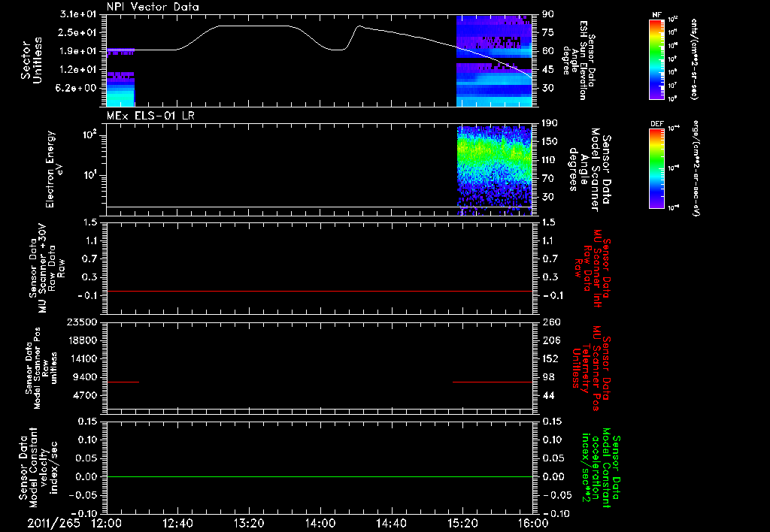This screenshot has height=532, width=770.
Task: Click the 90 degree sun elevation tick
Action: point(548,14)
